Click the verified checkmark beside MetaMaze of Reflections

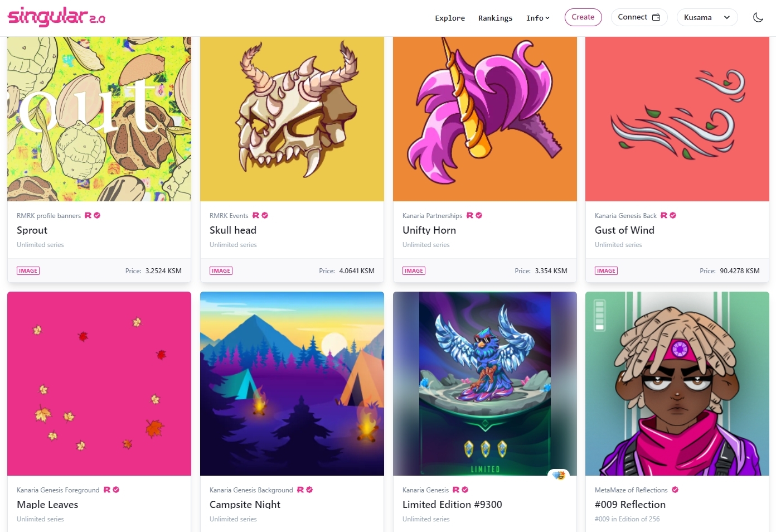pos(675,490)
